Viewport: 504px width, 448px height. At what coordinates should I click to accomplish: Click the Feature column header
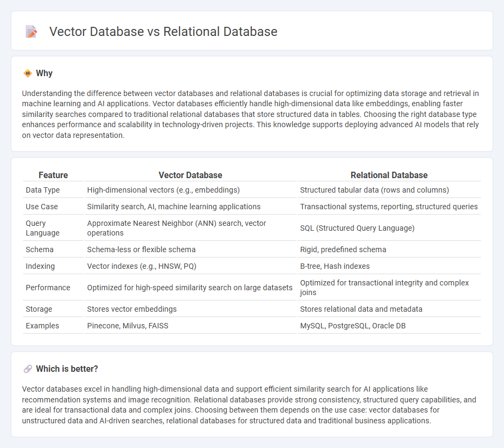(54, 175)
